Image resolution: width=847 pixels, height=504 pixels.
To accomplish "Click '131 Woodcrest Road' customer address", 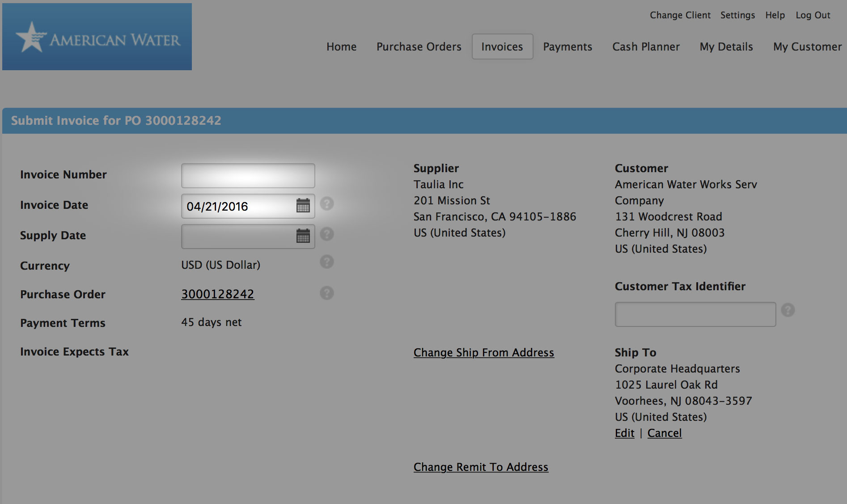I will pos(668,216).
